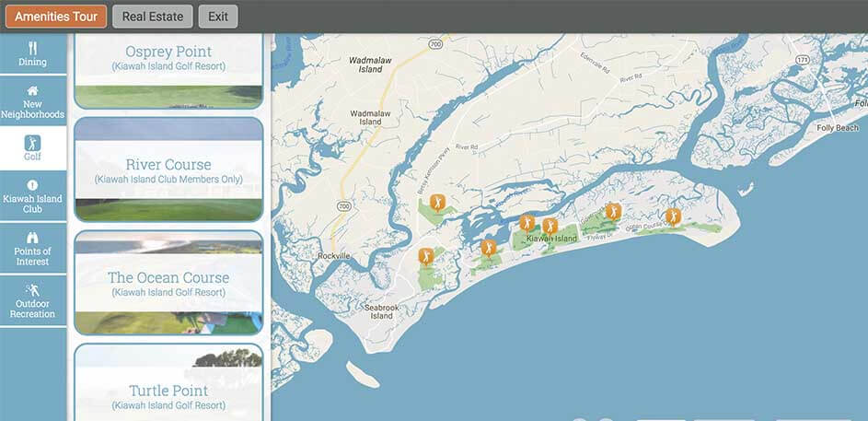
Task: Select the Outdoor Recreation category
Action: [33, 300]
